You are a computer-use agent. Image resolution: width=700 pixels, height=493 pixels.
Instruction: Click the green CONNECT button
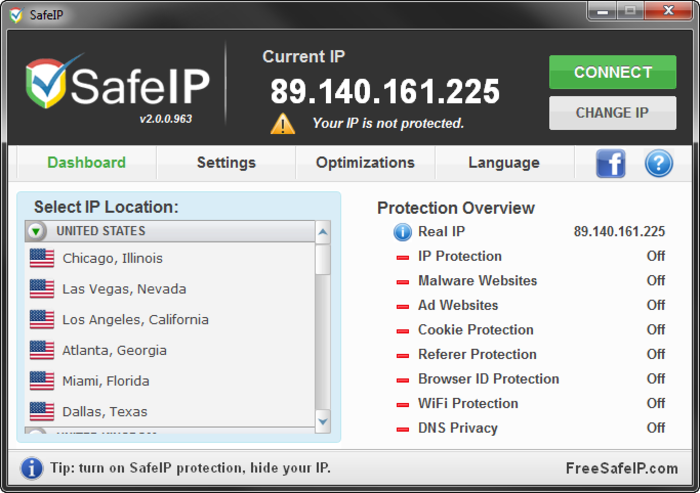[612, 72]
